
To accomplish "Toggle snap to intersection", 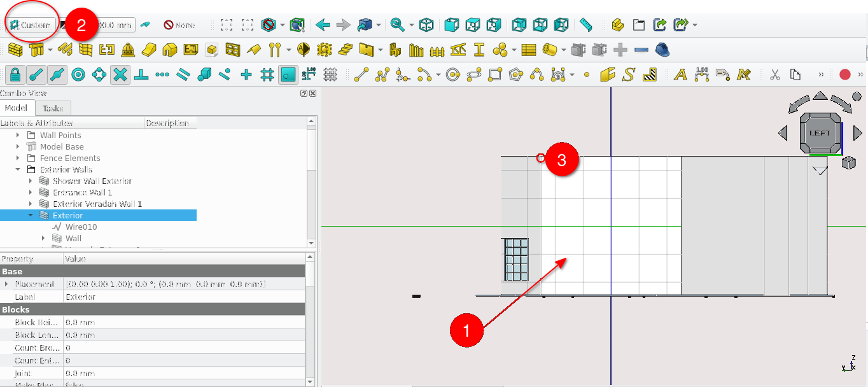I will pyautogui.click(x=120, y=74).
